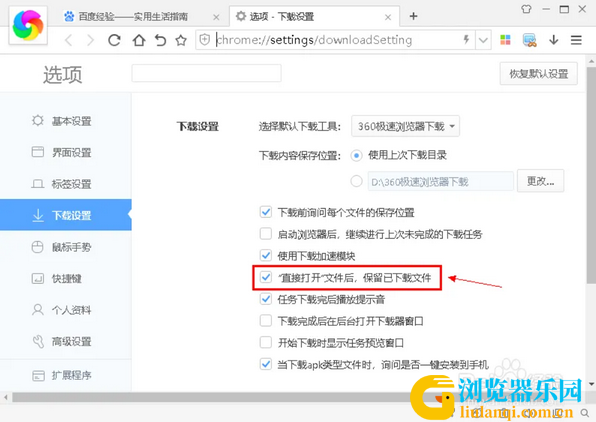
Task: Enable 继续进行上次未完成的下载任务 checkbox
Action: [266, 234]
